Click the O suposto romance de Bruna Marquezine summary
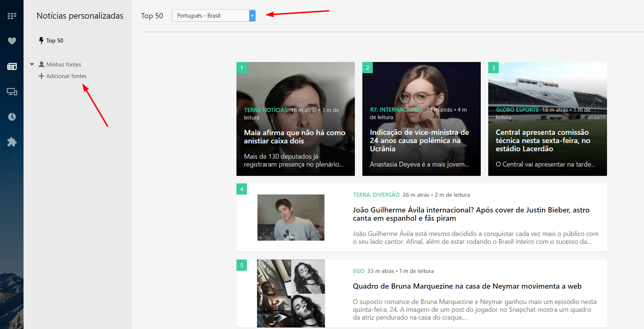Viewport: 644px width, 329px height. pos(474,310)
